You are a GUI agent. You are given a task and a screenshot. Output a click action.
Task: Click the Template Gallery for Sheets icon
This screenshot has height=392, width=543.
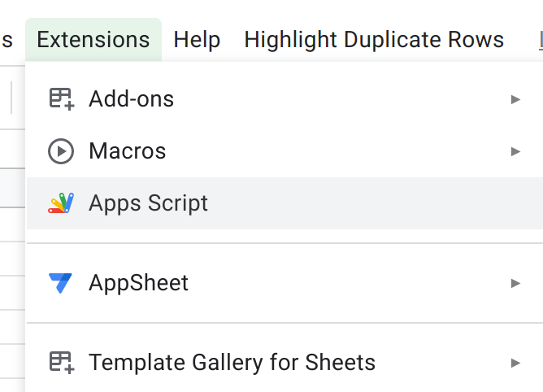(x=61, y=363)
